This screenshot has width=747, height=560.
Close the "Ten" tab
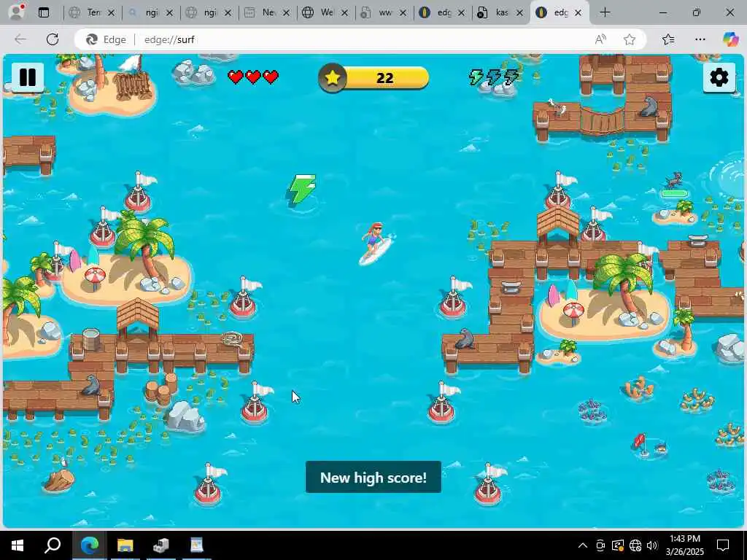(111, 13)
